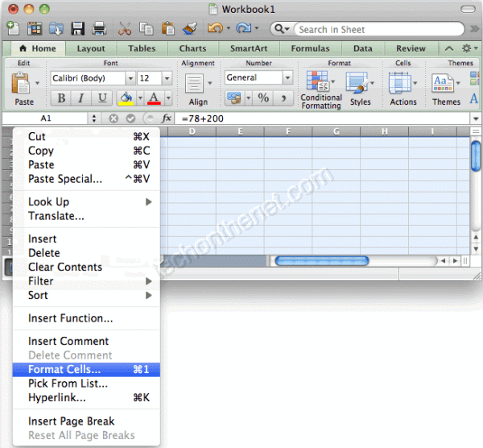The height and width of the screenshot is (448, 483).
Task: Click Insert Comment in context menu
Action: tap(68, 342)
